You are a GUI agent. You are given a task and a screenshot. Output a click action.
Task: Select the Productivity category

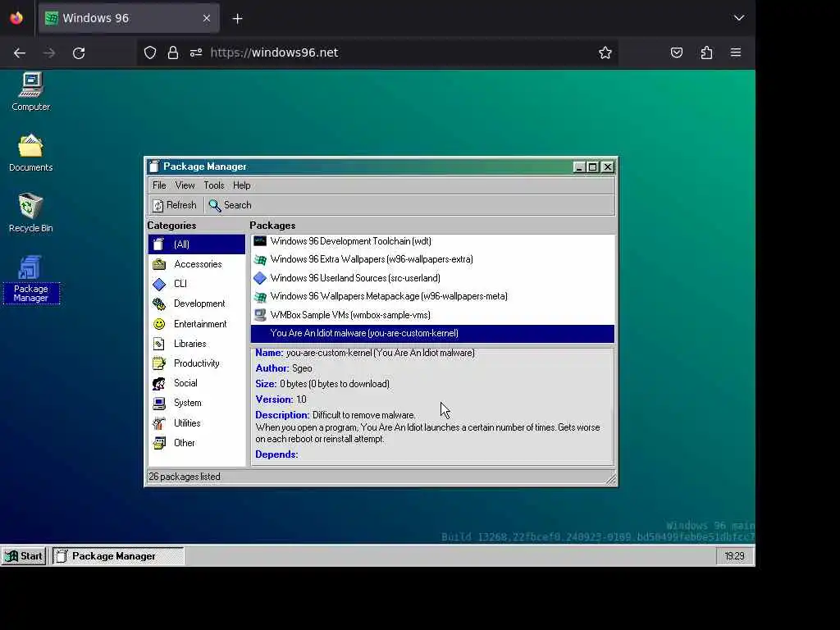click(197, 363)
